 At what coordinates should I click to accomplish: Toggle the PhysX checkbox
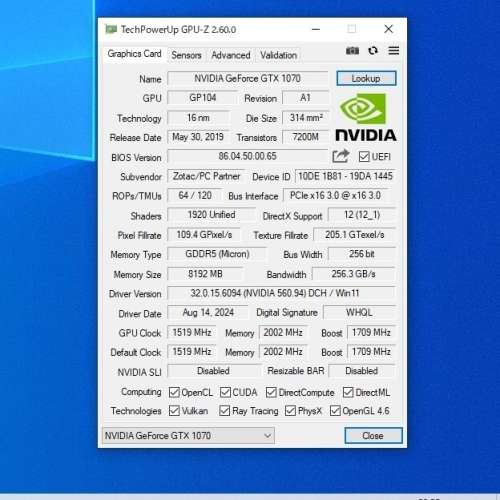coord(290,411)
